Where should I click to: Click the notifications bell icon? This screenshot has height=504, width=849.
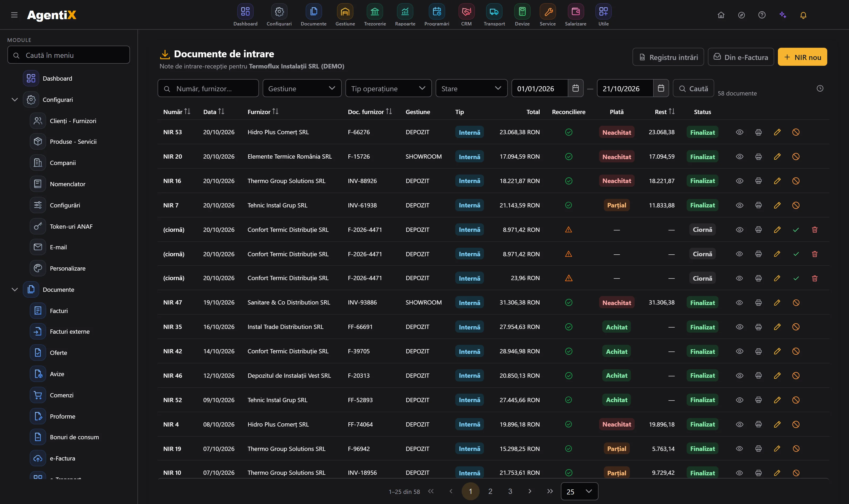point(803,15)
